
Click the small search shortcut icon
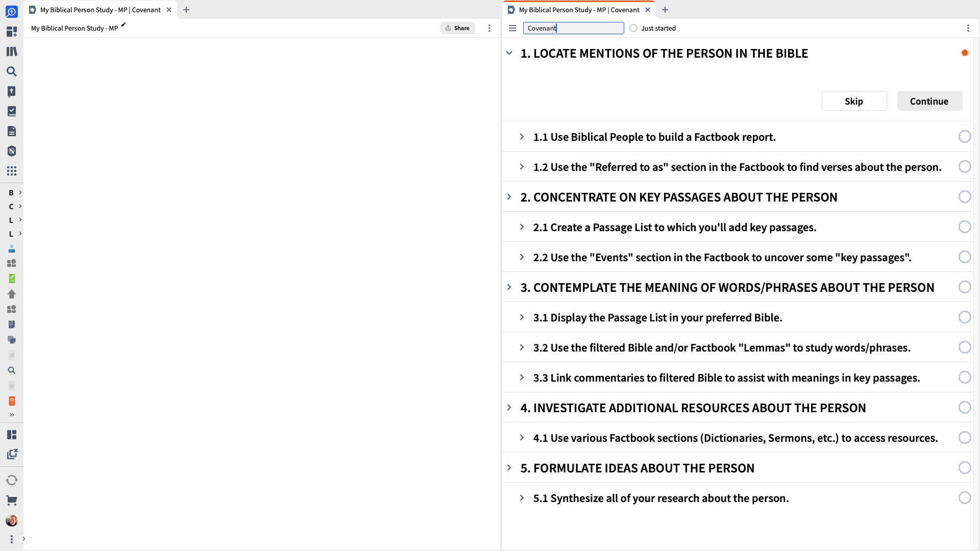[x=11, y=370]
